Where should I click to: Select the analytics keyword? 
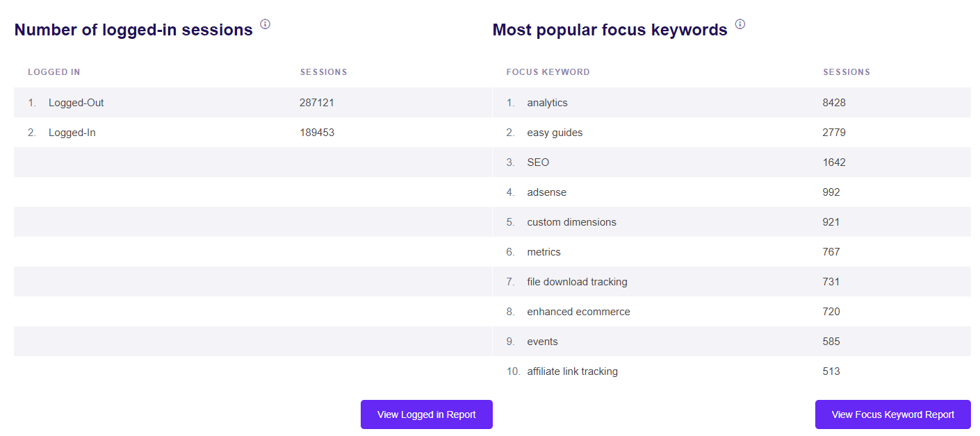click(x=547, y=103)
